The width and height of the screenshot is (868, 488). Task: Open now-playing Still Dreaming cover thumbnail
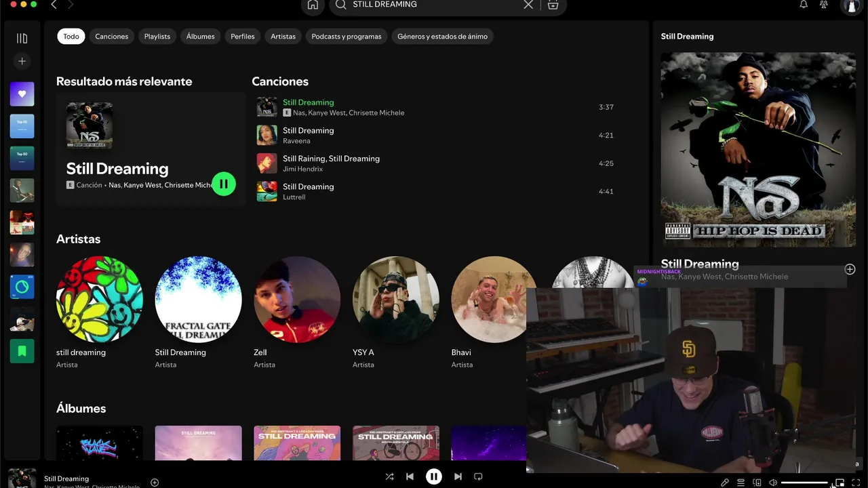22,478
